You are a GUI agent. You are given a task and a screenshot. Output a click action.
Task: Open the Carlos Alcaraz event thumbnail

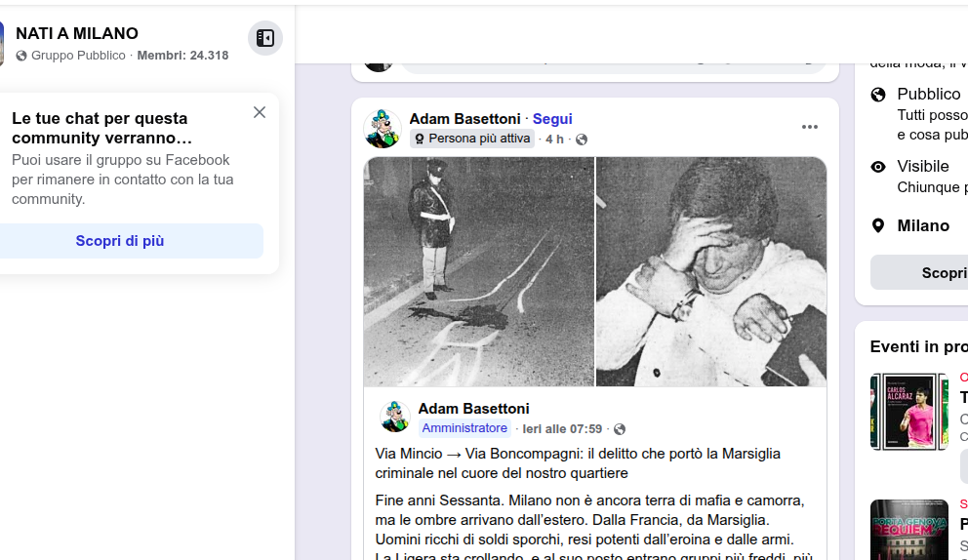908,412
